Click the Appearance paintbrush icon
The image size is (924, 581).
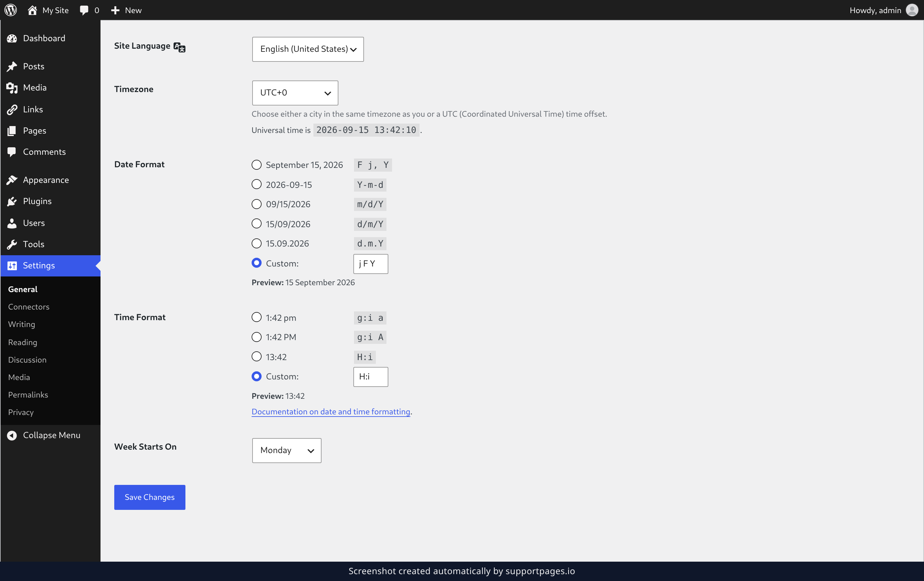12,180
